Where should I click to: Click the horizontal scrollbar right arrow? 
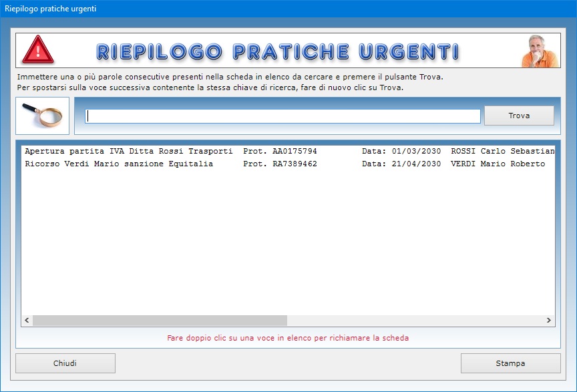tap(549, 321)
